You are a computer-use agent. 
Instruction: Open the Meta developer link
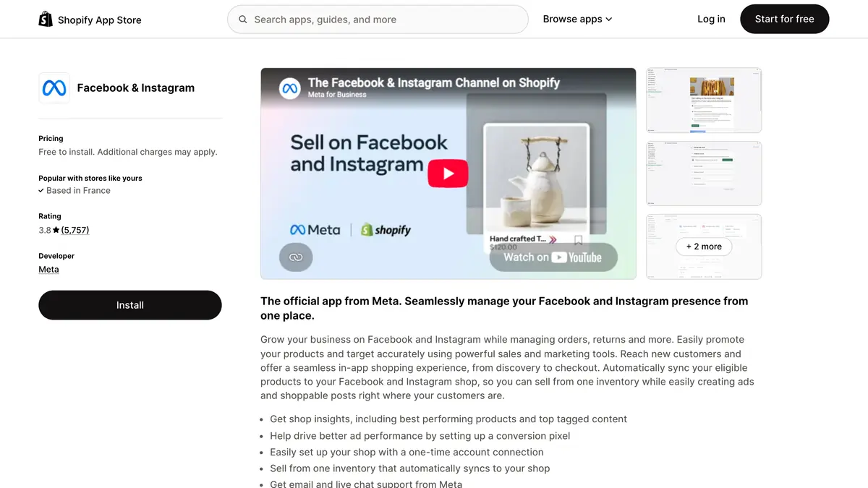(x=48, y=270)
